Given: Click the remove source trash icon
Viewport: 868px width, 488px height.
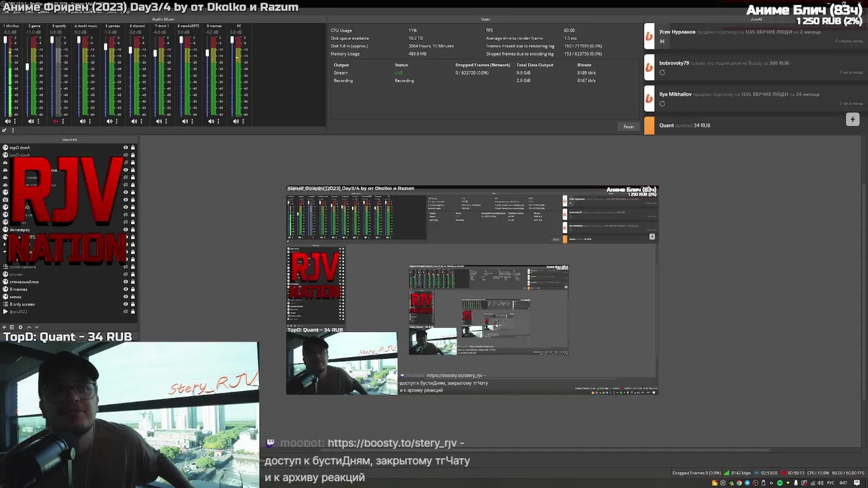Looking at the screenshot, I should point(12,327).
